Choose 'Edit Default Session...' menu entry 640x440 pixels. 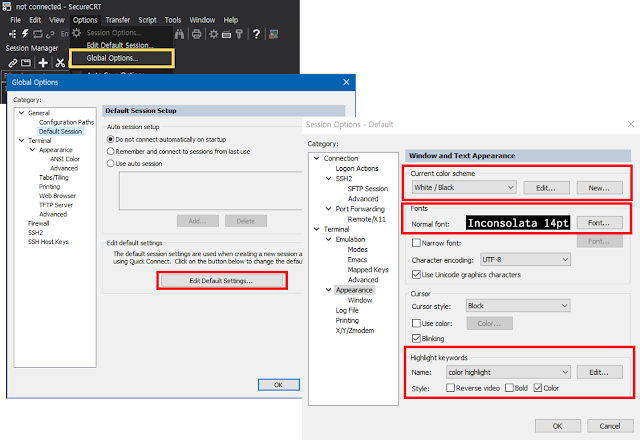120,45
